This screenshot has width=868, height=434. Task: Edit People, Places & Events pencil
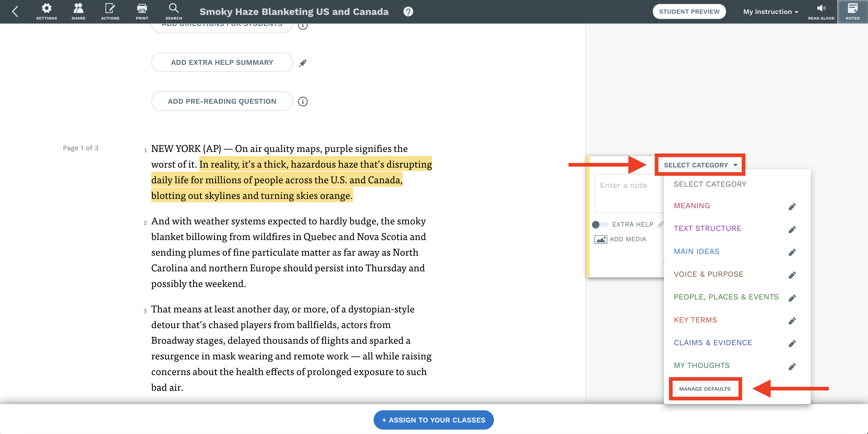[x=792, y=298]
